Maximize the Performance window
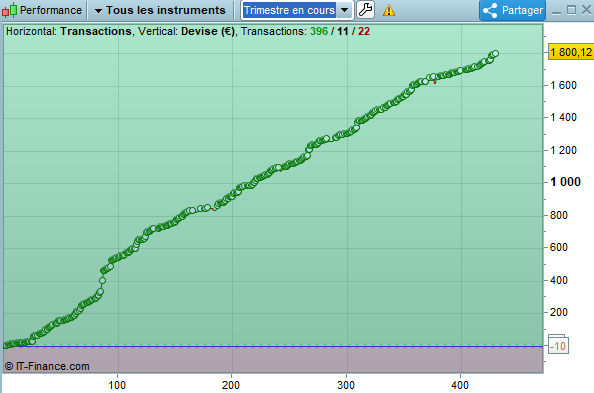The height and width of the screenshot is (393, 594). (x=571, y=10)
